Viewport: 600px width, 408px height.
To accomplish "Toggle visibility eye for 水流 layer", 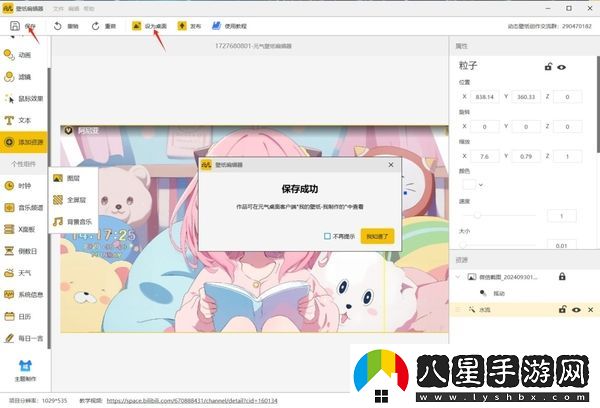I will 576,310.
